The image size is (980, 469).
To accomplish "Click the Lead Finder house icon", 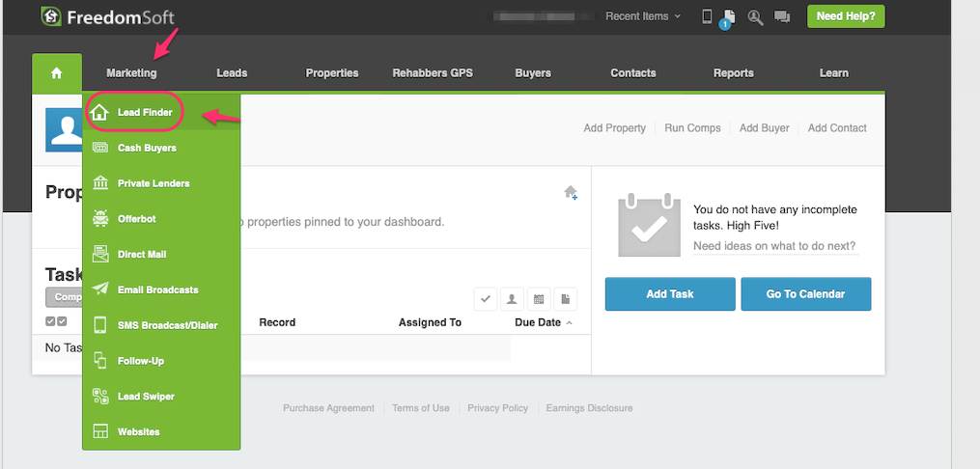I will 99,113.
